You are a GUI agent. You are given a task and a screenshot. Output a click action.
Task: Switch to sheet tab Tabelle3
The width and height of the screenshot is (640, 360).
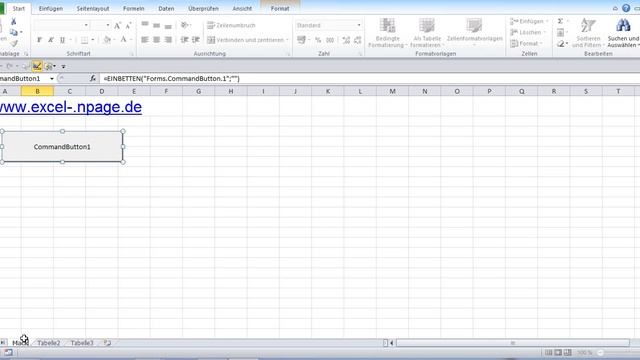click(x=82, y=343)
